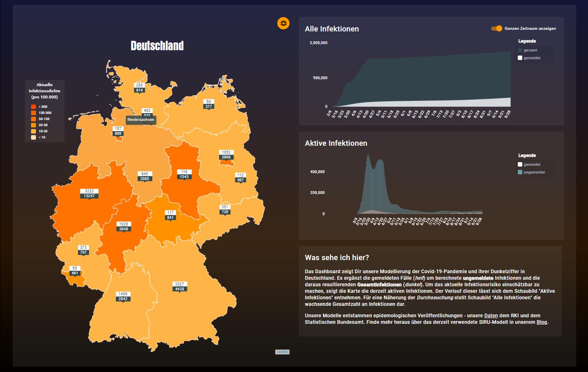Click the Deutschland map title
This screenshot has width=588, height=372.
tap(157, 46)
